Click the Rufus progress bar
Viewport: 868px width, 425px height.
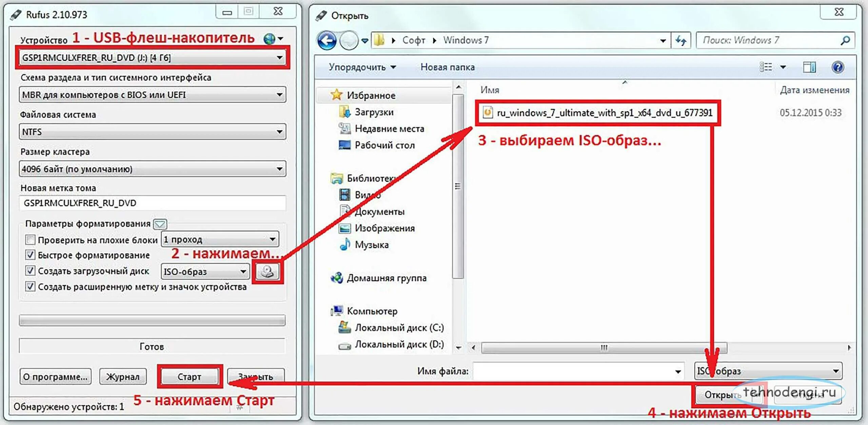(x=152, y=320)
